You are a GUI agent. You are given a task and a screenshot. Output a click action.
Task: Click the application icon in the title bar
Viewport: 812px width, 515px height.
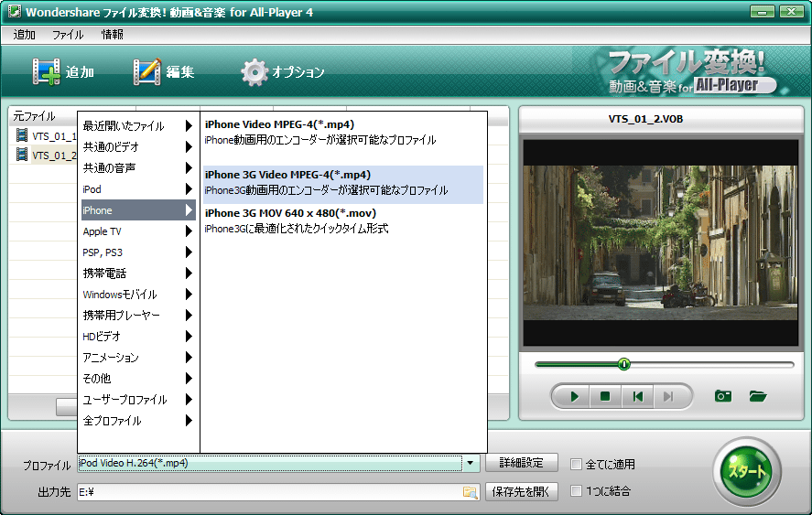coord(15,11)
